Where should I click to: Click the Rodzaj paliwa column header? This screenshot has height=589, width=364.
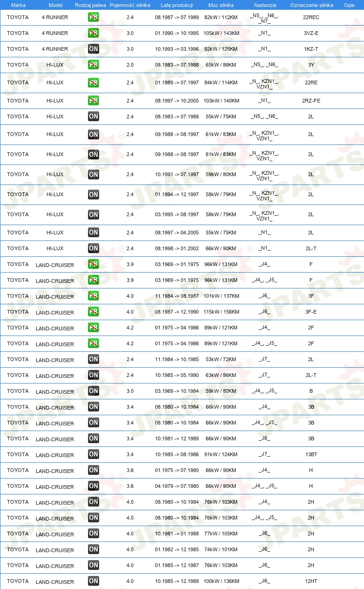(x=91, y=5)
